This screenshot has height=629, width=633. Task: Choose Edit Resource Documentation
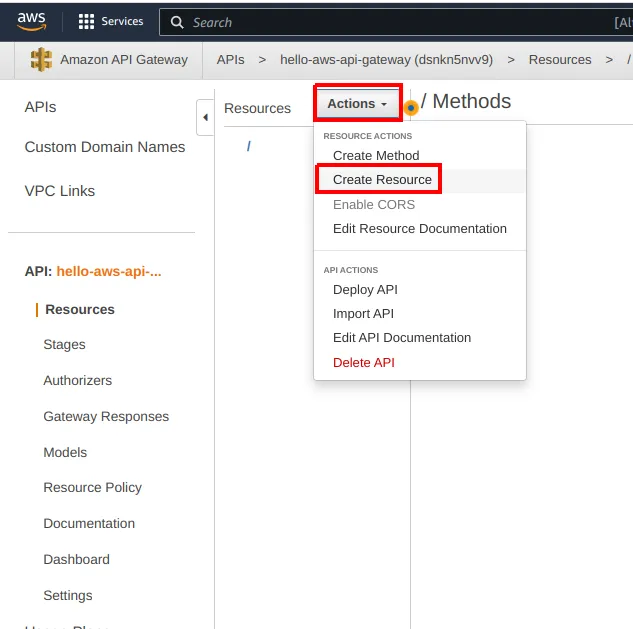tap(419, 229)
